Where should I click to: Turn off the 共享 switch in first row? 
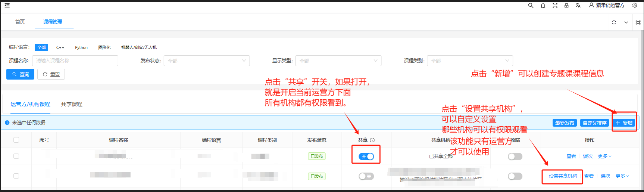pos(366,157)
